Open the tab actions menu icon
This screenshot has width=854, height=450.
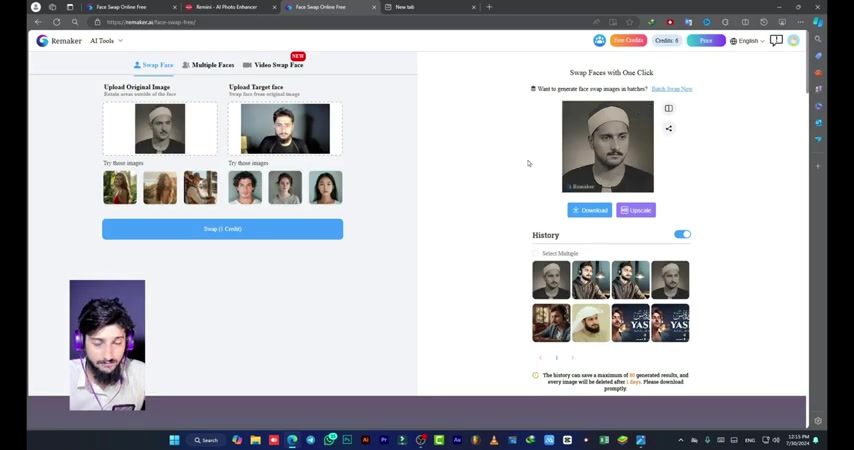pos(70,7)
